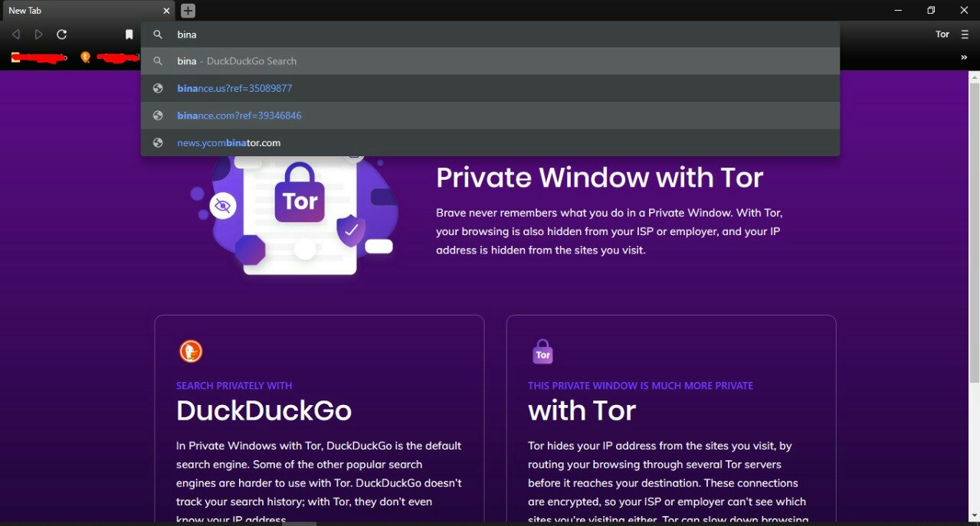Image resolution: width=980 pixels, height=526 pixels.
Task: Click the purple Tor lock icon in card
Action: point(542,351)
